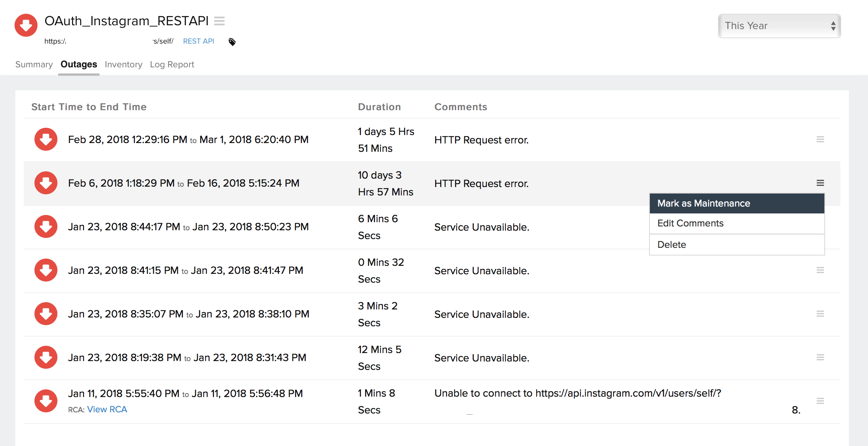Switch to the Summary tab
Viewport: 868px width, 446px height.
pos(34,64)
